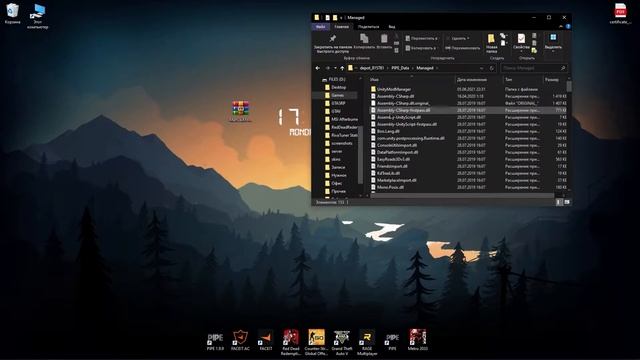This screenshot has height=360, width=640.
Task: Open the Файл menu tab
Action: click(321, 27)
